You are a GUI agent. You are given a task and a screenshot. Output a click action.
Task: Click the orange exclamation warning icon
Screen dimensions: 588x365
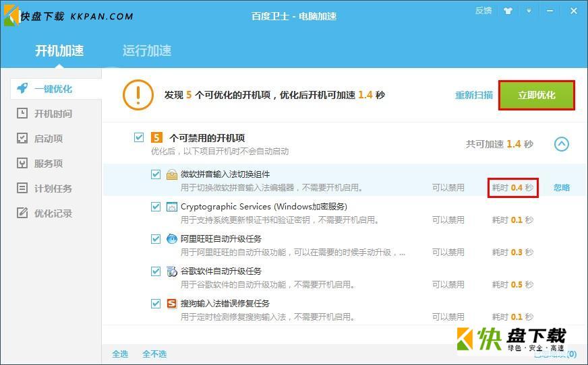pos(138,95)
